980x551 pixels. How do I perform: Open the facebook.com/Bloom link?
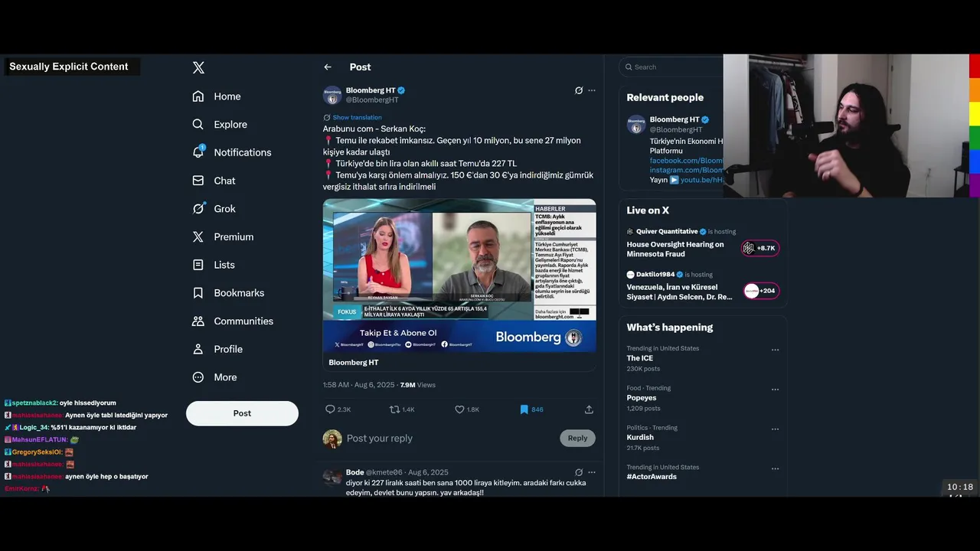(686, 161)
